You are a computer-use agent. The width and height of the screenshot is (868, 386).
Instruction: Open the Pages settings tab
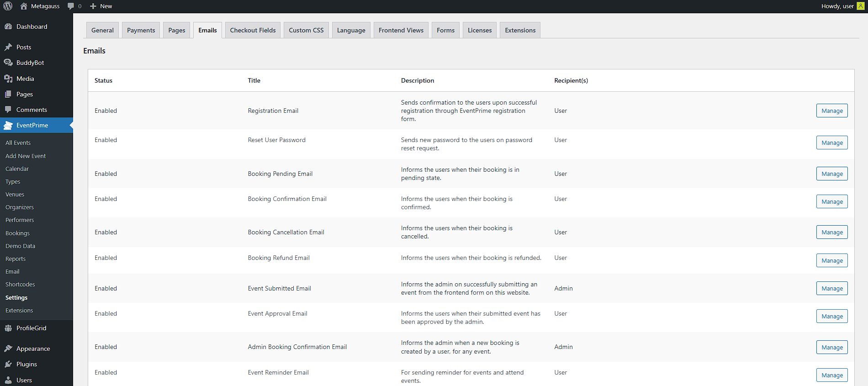176,30
